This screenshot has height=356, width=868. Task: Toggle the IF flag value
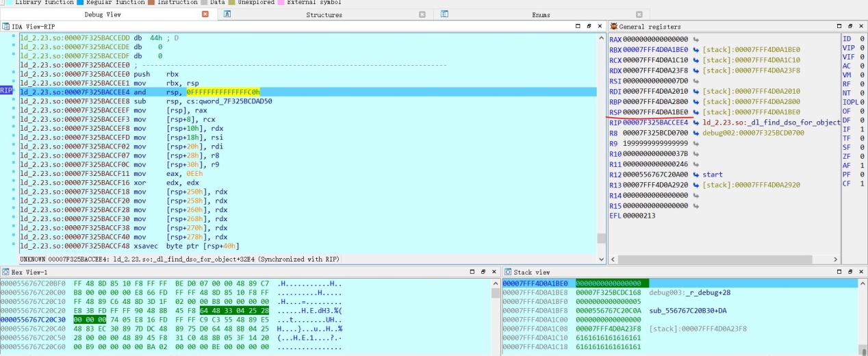pos(861,129)
